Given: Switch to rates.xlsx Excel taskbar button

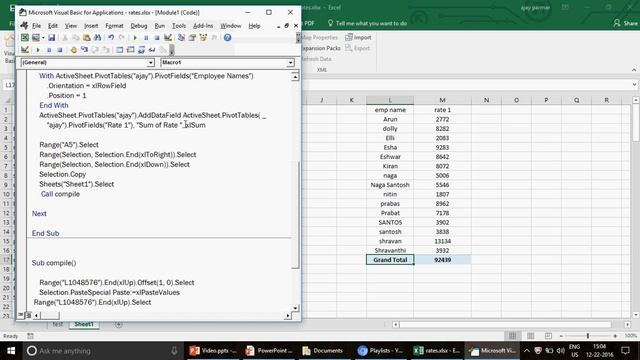Looking at the screenshot, I should click(x=437, y=351).
